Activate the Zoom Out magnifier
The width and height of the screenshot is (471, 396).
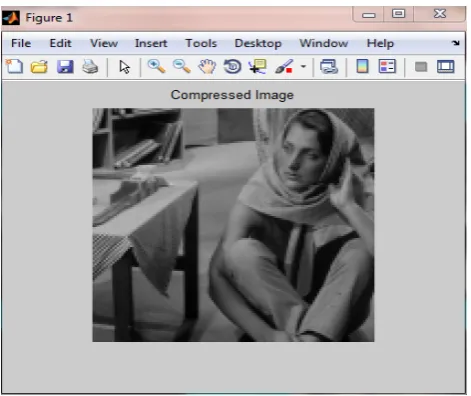click(x=182, y=66)
